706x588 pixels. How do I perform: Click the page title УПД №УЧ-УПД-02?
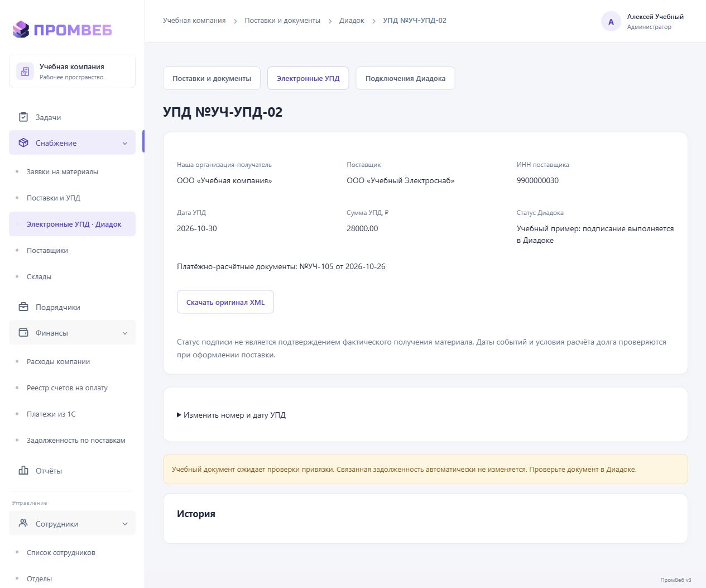click(x=223, y=112)
